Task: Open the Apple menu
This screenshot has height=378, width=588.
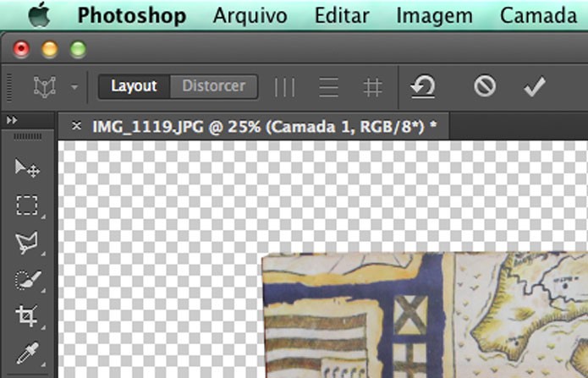Action: [40, 15]
